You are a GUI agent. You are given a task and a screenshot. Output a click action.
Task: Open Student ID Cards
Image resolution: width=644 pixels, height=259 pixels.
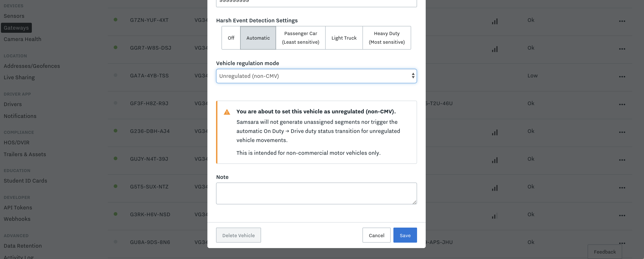click(25, 181)
